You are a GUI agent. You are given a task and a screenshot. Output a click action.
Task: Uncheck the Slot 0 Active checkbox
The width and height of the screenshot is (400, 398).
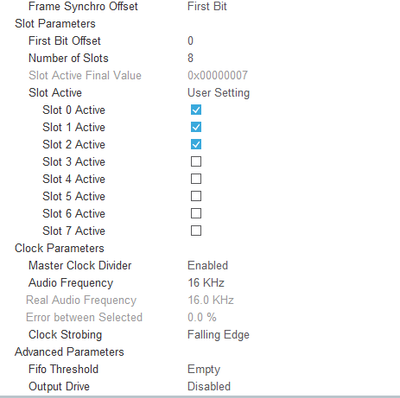coord(196,110)
